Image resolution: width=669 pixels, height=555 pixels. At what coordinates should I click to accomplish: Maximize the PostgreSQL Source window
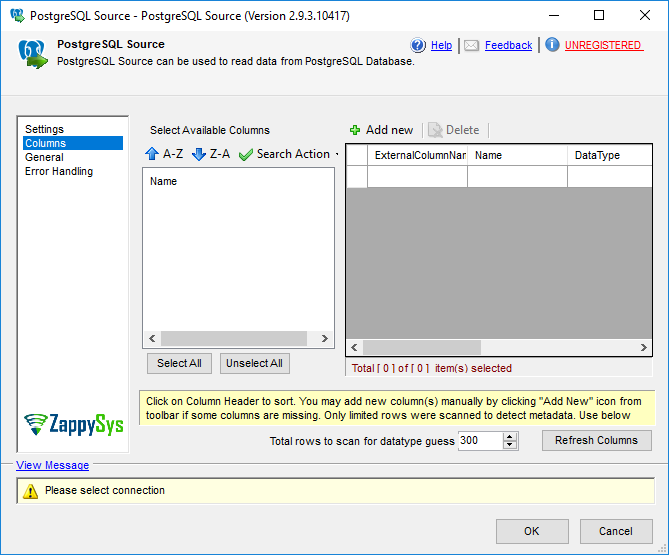pyautogui.click(x=599, y=15)
